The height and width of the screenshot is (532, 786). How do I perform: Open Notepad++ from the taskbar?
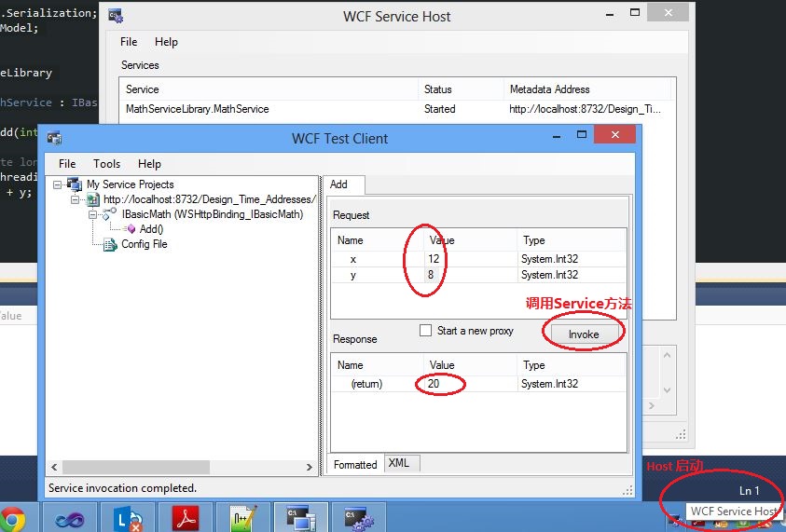pos(243,518)
